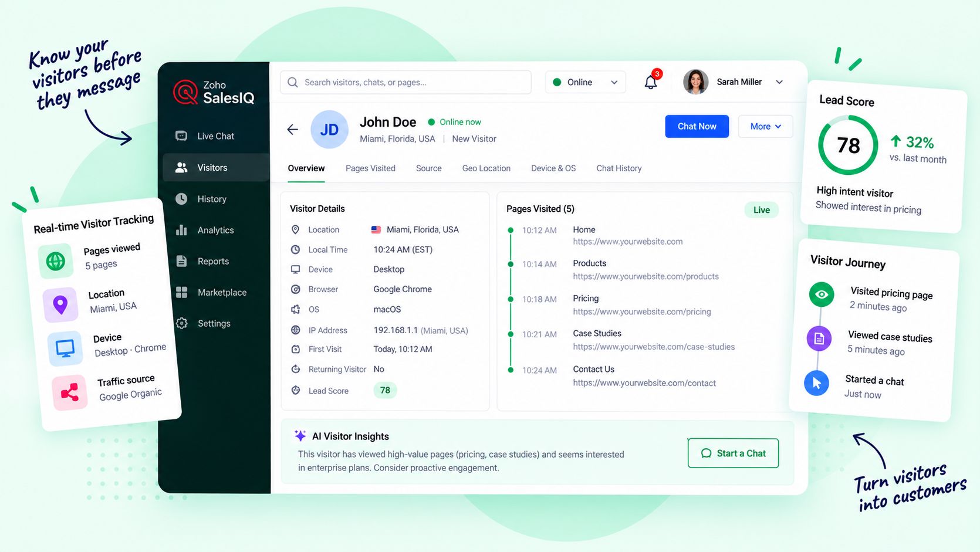Click the Pages viewed globe icon
The height and width of the screenshot is (552, 980).
[56, 260]
